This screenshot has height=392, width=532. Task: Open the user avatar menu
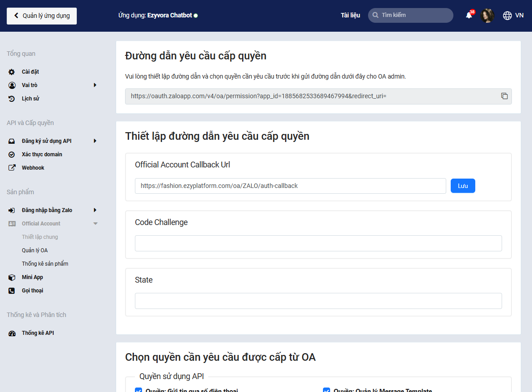[x=487, y=16]
